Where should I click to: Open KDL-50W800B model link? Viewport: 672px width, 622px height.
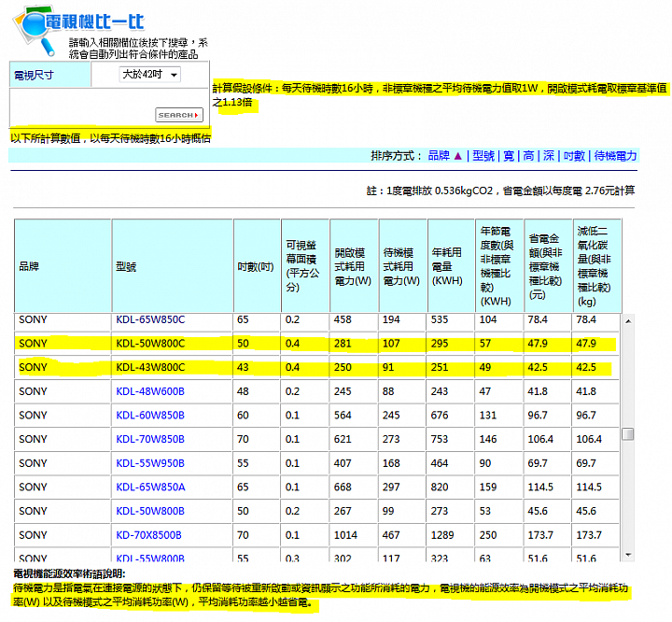(x=150, y=511)
